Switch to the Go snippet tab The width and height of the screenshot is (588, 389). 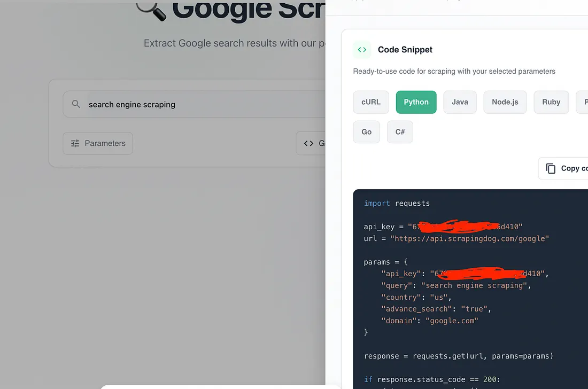(366, 132)
